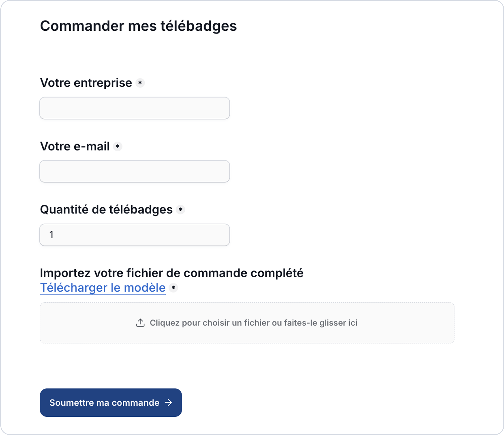This screenshot has height=435, width=504.
Task: Select the Quantité de télébadges number field
Action: tap(134, 235)
